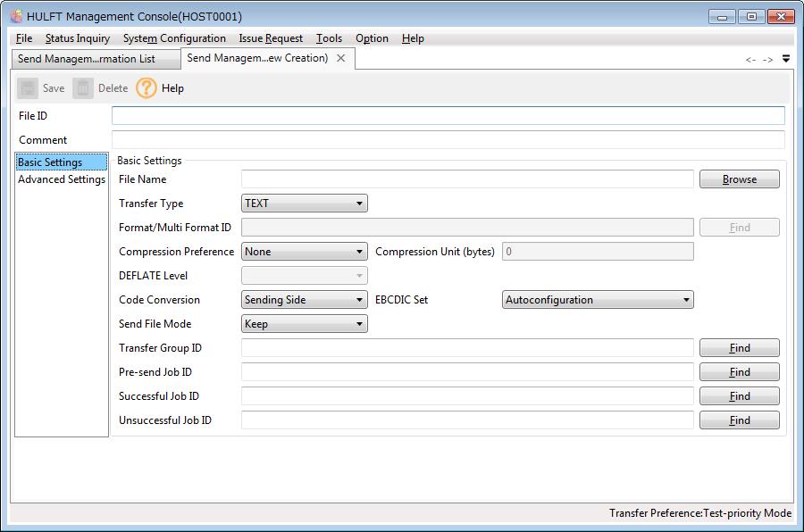Click Find next to Unsuccessful Job ID
This screenshot has width=804, height=532.
pyautogui.click(x=740, y=420)
